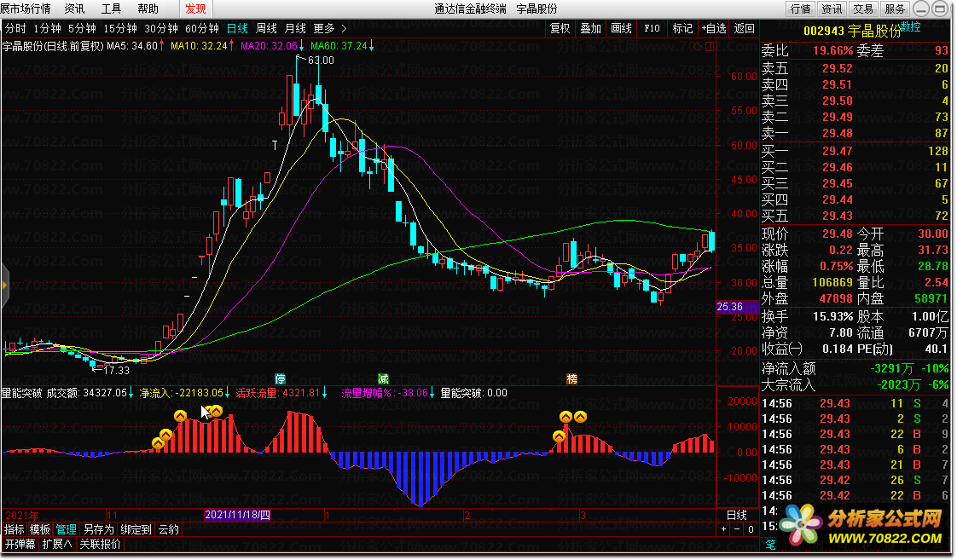Click the 63.00 high price label
Screen dimensions: 957x560
click(x=321, y=61)
